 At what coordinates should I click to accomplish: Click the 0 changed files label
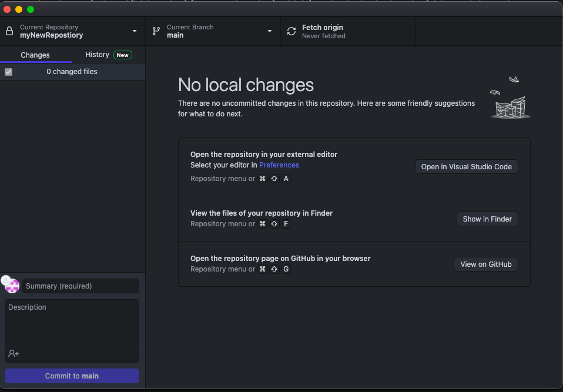coord(72,72)
